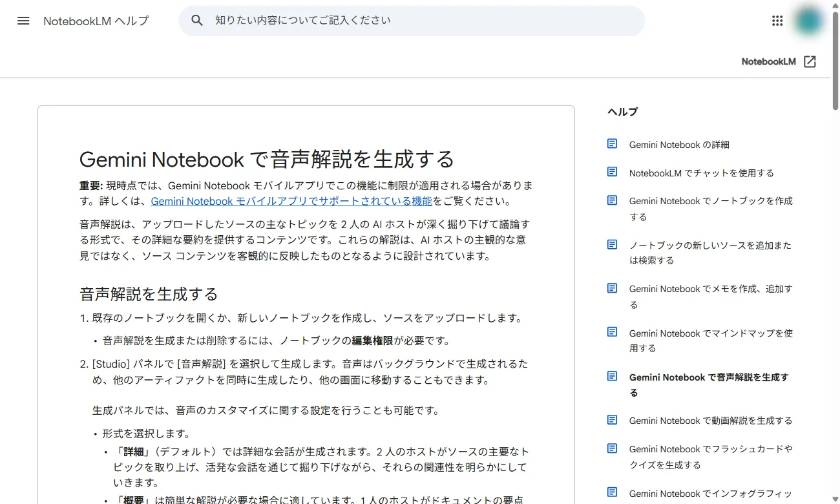This screenshot has height=504, width=840.
Task: Click the 形式を選択します bullet text
Action: [146, 434]
